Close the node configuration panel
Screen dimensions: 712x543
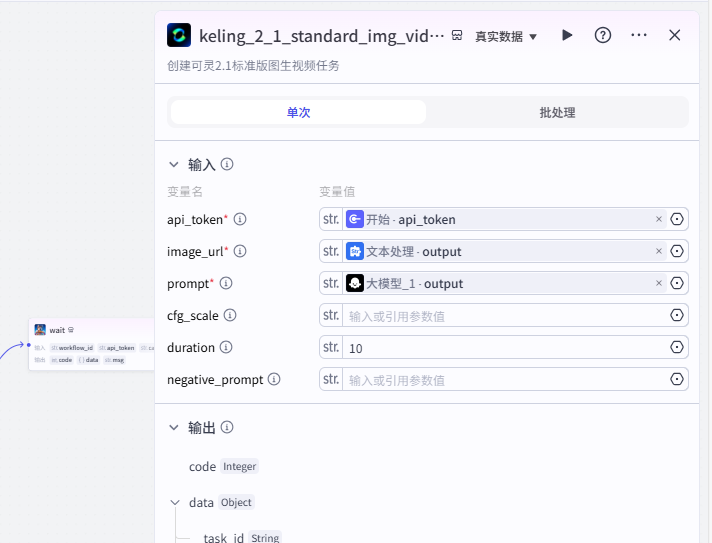click(674, 35)
